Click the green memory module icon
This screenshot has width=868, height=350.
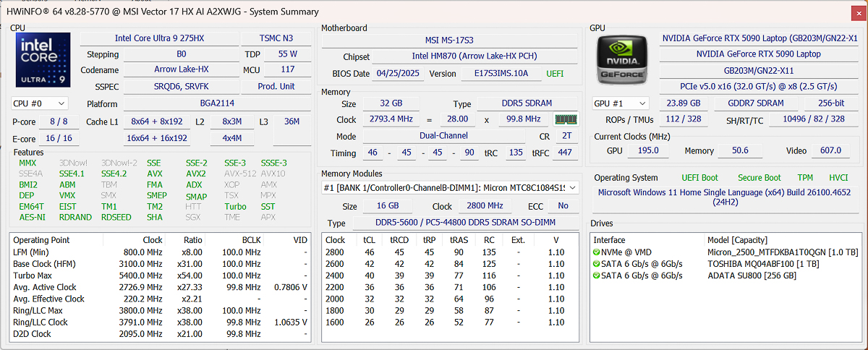566,119
